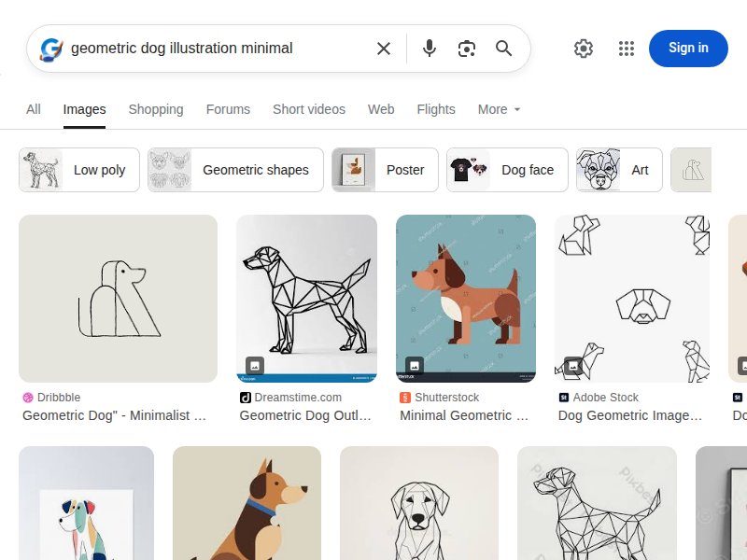Clear the search query using the X icon
This screenshot has height=560, width=747.
click(x=384, y=49)
